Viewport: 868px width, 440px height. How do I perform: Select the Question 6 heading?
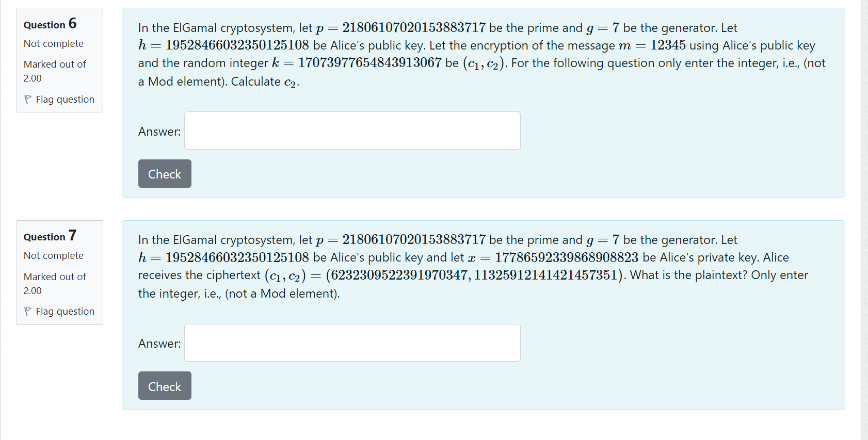tap(50, 24)
